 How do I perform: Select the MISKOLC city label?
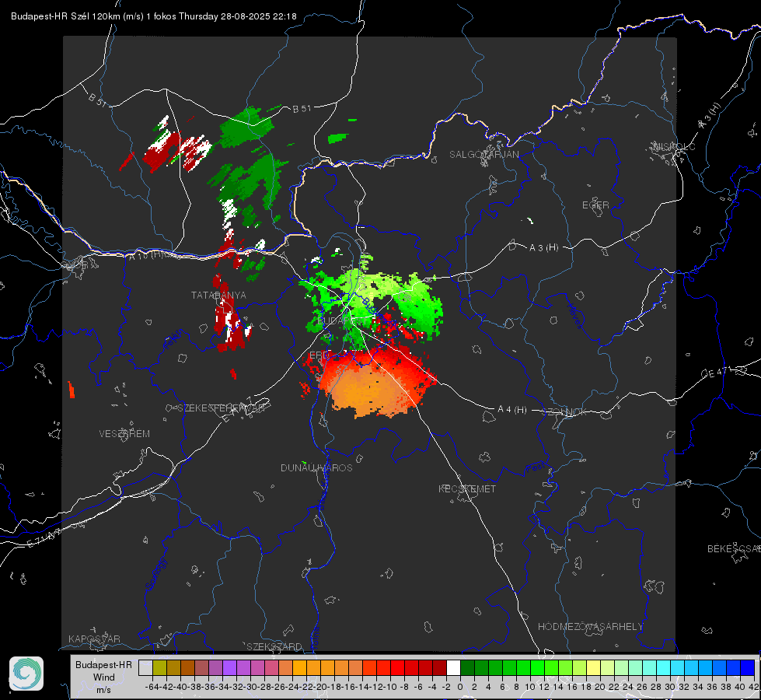point(674,146)
